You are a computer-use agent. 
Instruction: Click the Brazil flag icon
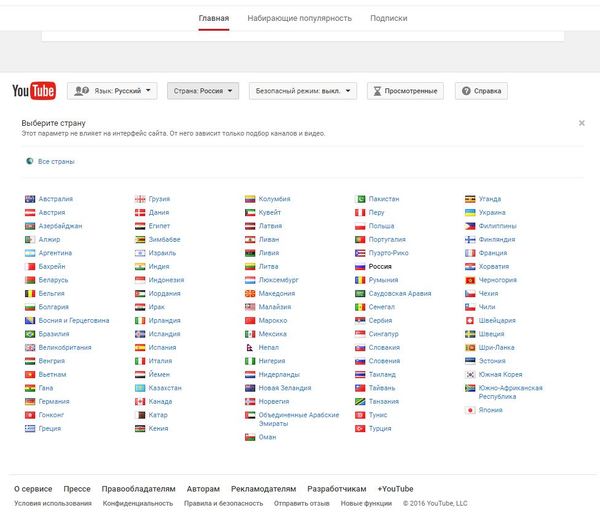pyautogui.click(x=30, y=334)
